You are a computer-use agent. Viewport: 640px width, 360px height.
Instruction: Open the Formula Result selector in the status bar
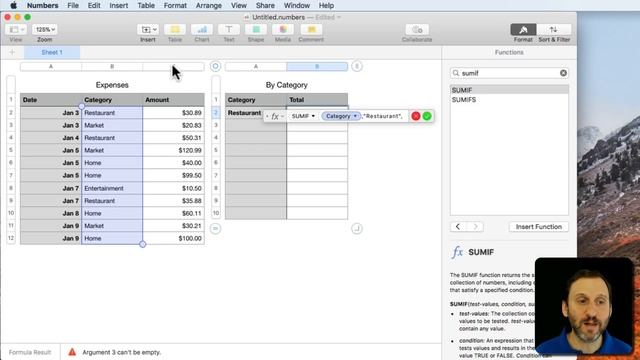(30, 352)
